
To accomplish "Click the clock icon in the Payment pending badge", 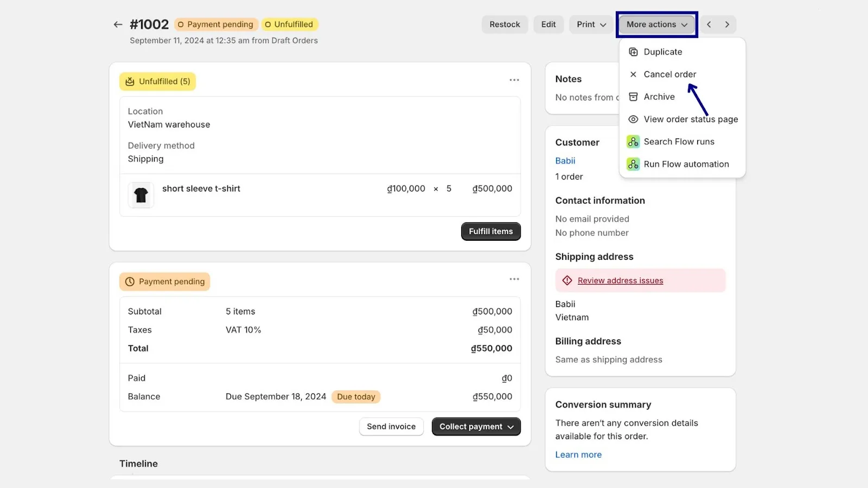I will pos(130,281).
